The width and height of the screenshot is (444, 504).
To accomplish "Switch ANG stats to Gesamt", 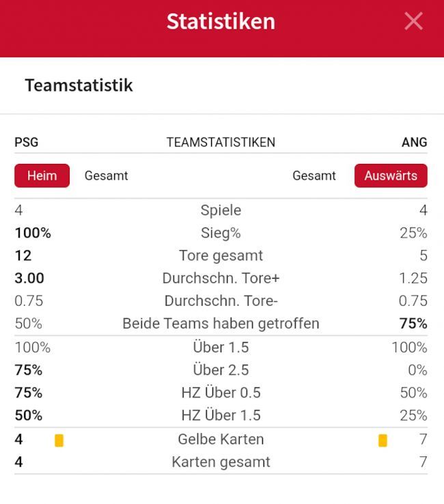I will click(x=314, y=176).
